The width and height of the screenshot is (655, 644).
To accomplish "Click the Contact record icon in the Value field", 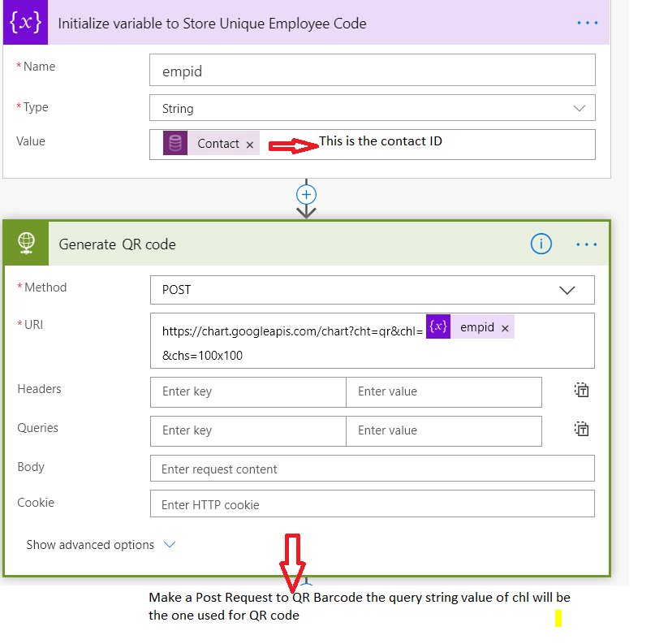I will click(175, 142).
